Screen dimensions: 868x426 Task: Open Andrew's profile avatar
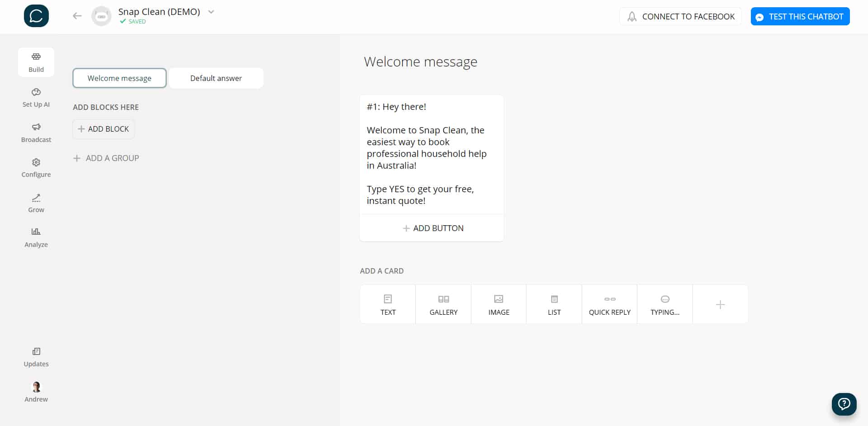(36, 387)
